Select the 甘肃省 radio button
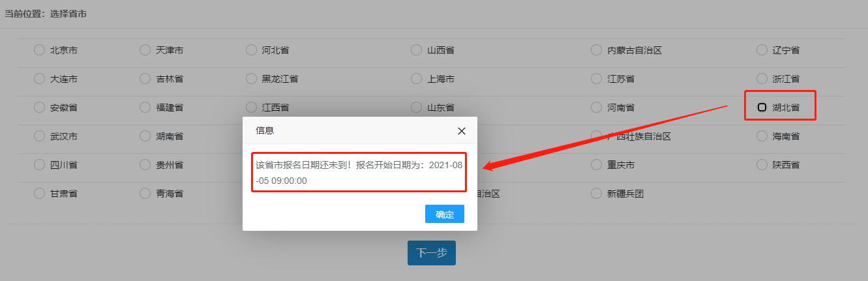 (x=39, y=194)
